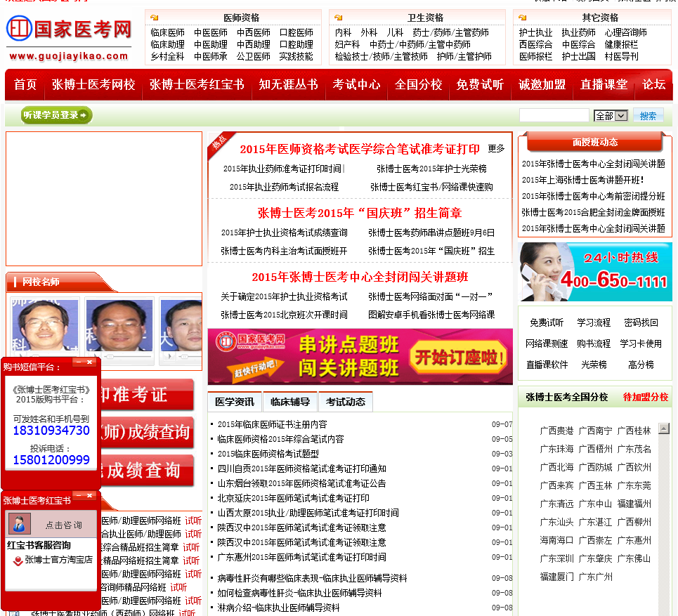Viewport: 678px width, 616px height.
Task: Click the 搜索 search button
Action: (648, 115)
